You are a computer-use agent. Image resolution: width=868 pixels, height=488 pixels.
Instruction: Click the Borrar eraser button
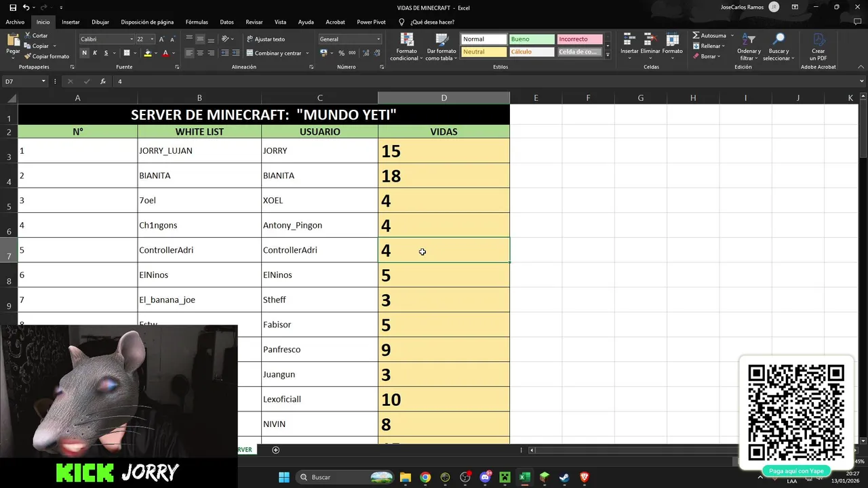tap(707, 56)
